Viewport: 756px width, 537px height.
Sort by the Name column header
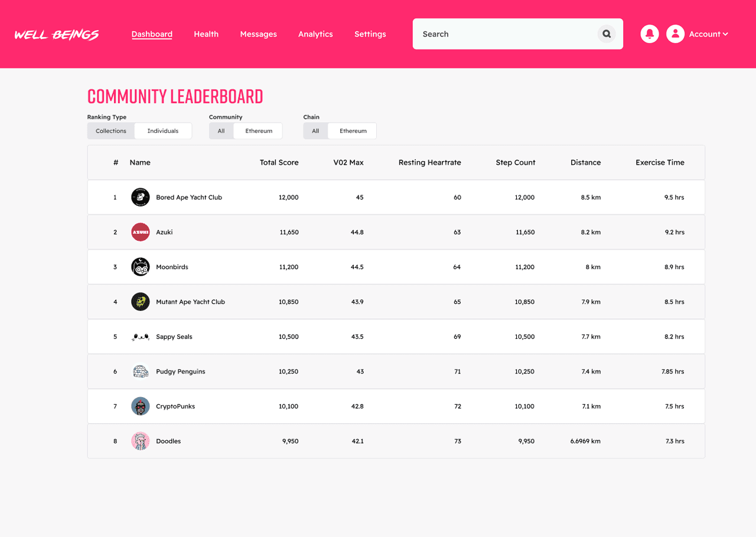(x=140, y=162)
